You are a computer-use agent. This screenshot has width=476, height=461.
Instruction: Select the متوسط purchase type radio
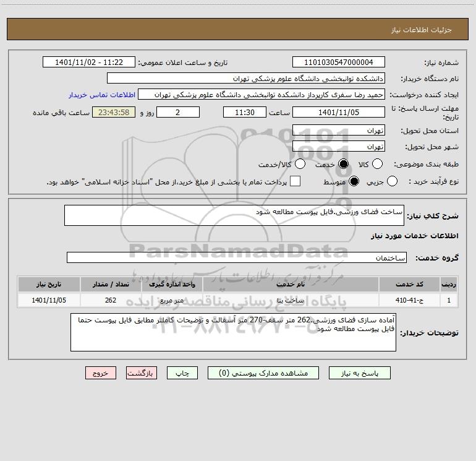click(x=354, y=181)
